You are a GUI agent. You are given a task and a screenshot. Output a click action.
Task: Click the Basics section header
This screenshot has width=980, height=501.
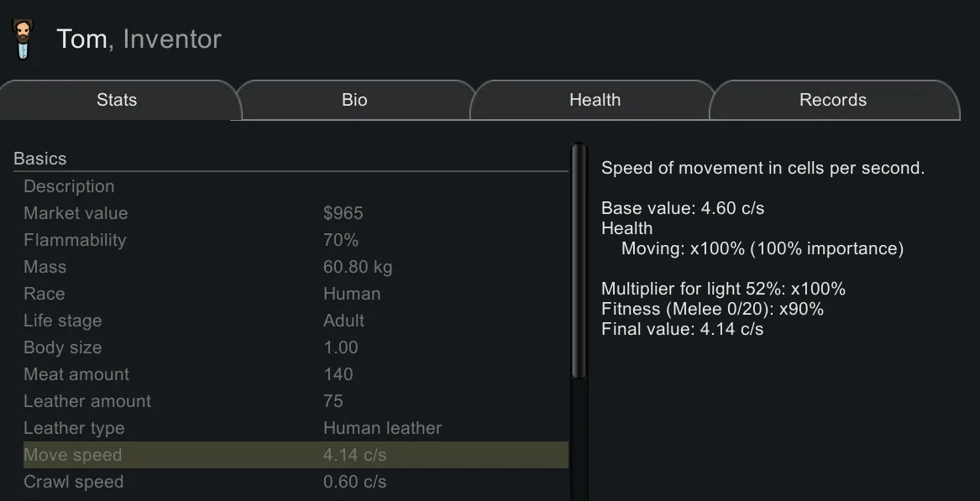click(x=40, y=159)
